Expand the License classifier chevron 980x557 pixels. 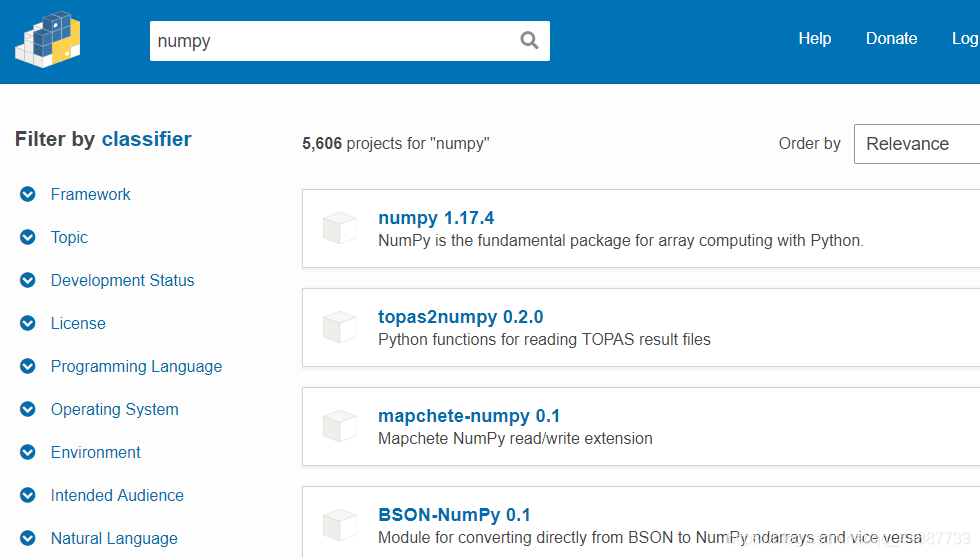(28, 323)
